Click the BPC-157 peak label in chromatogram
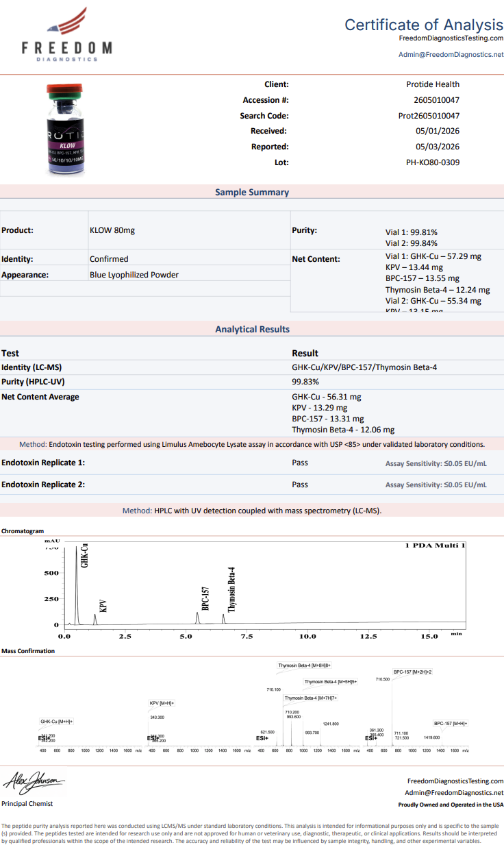This screenshot has width=504, height=845. point(205,598)
